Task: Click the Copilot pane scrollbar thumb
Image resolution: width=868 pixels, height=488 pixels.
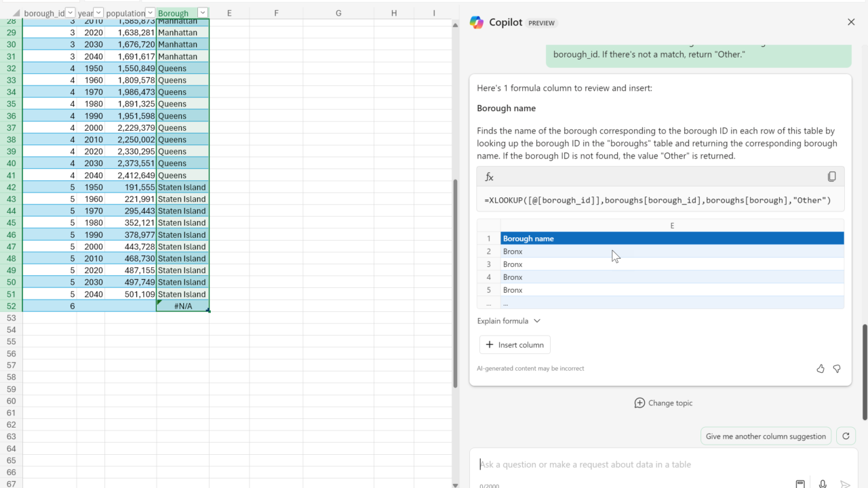Action: click(865, 372)
